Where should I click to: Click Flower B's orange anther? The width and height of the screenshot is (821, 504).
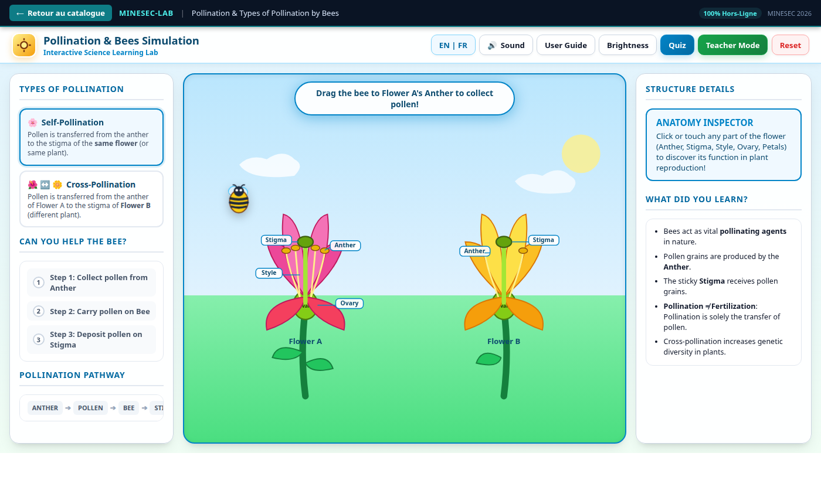pos(523,250)
